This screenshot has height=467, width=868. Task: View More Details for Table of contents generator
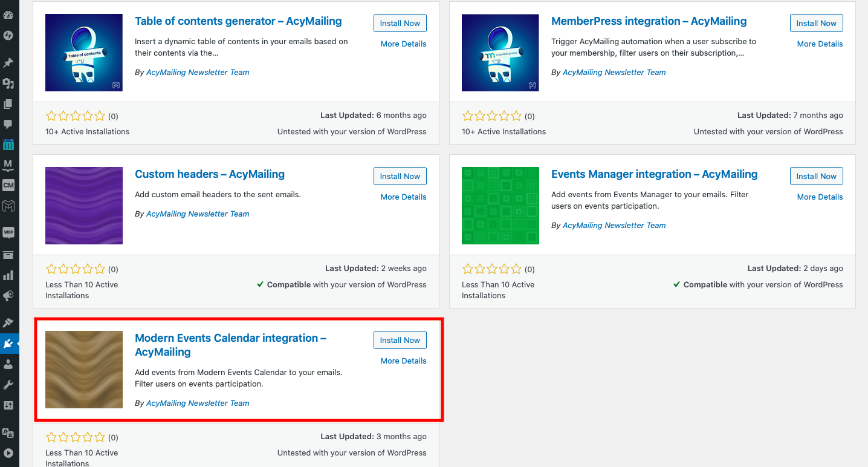(x=404, y=44)
